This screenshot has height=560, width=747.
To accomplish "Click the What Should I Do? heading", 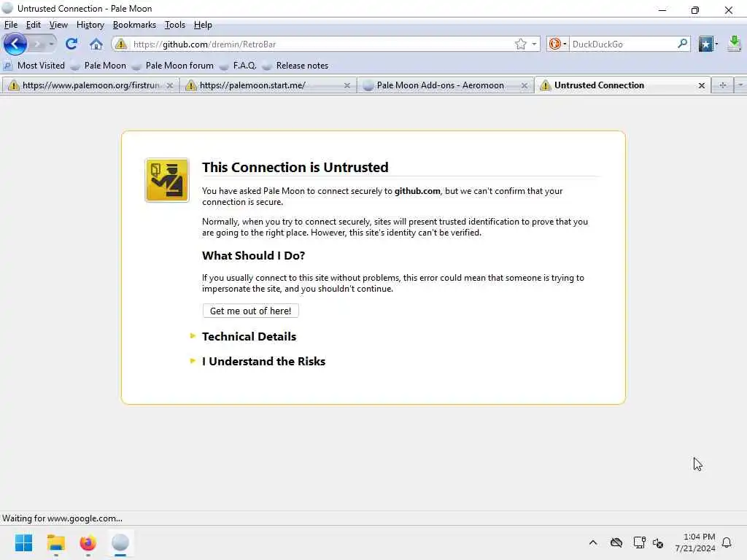I will pyautogui.click(x=253, y=256).
